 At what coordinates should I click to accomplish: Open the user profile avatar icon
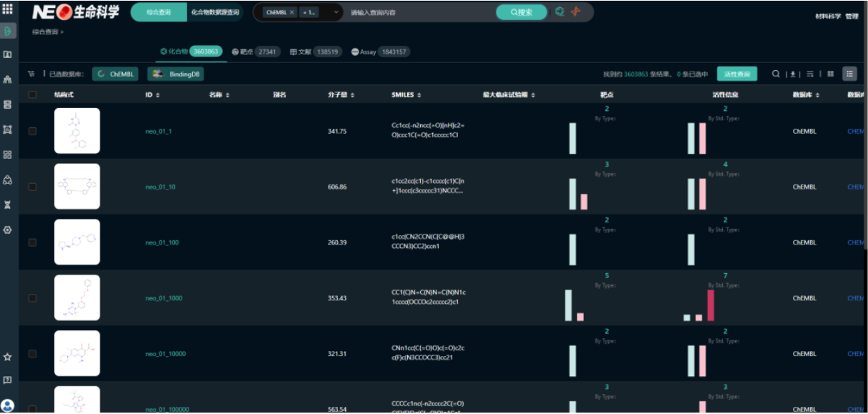[8, 405]
